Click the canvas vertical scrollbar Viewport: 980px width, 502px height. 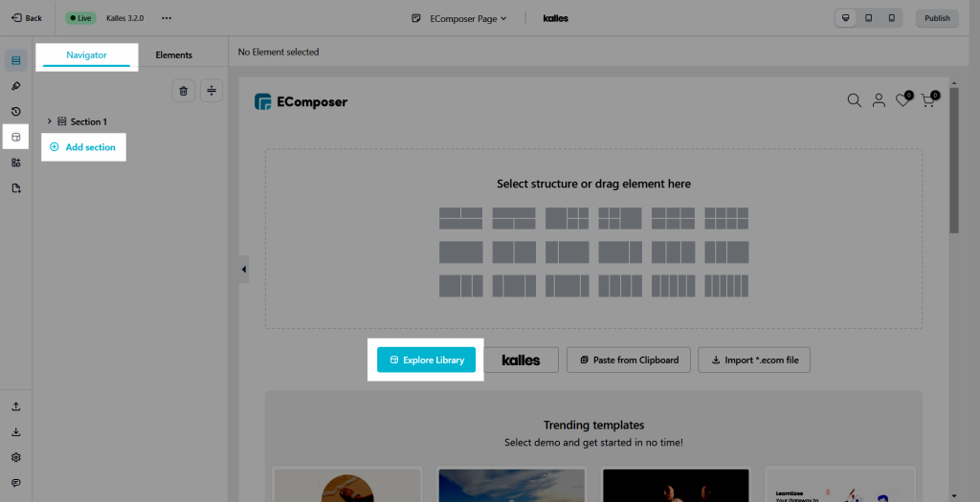pyautogui.click(x=954, y=161)
